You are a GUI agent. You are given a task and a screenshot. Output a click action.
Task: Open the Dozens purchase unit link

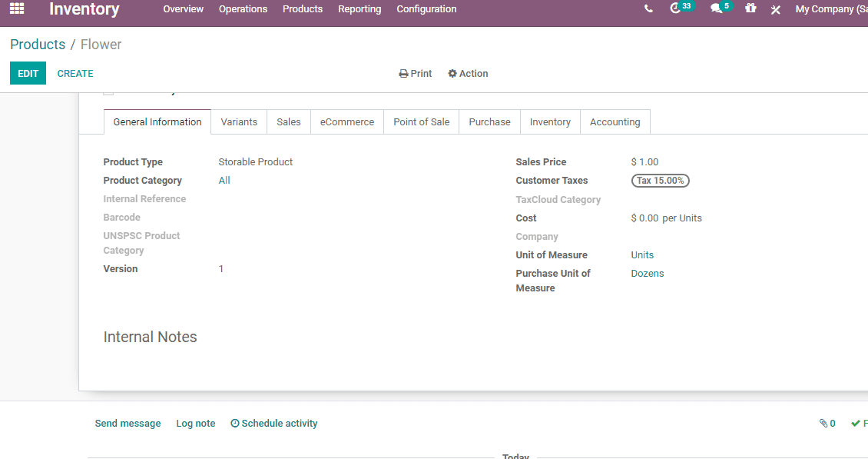pyautogui.click(x=647, y=273)
